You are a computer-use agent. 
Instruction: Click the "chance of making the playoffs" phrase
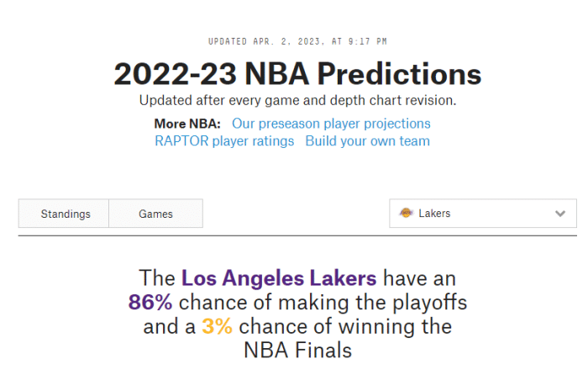(323, 302)
